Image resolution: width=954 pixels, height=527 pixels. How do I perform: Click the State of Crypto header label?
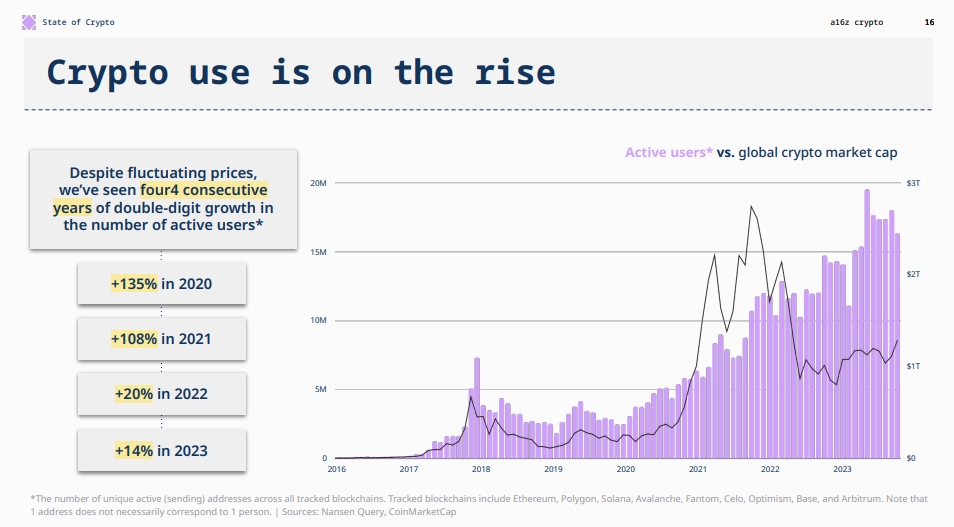point(78,23)
